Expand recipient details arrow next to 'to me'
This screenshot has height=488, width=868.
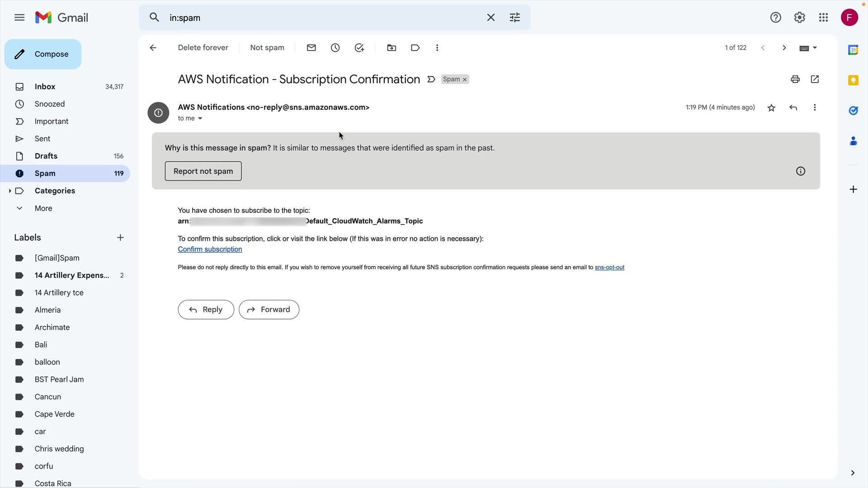point(200,119)
